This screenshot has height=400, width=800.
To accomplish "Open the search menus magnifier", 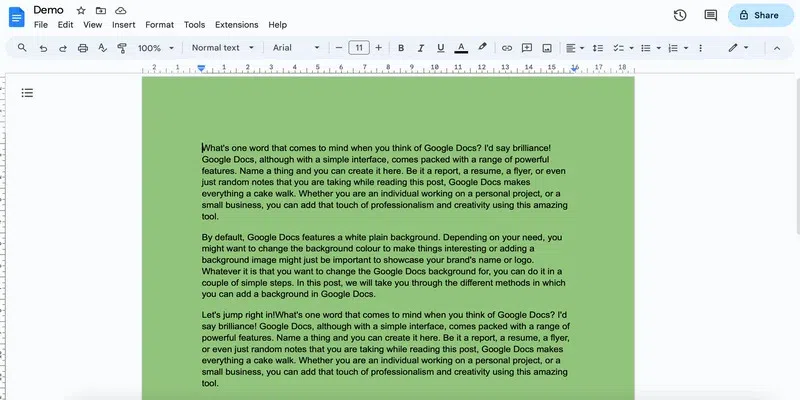I will [x=22, y=47].
